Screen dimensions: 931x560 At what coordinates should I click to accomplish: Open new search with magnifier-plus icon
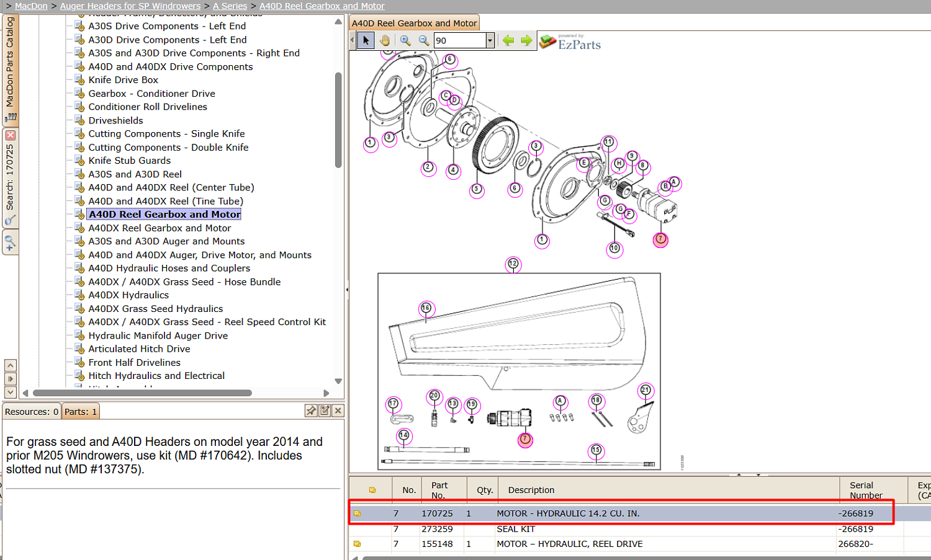[x=10, y=242]
